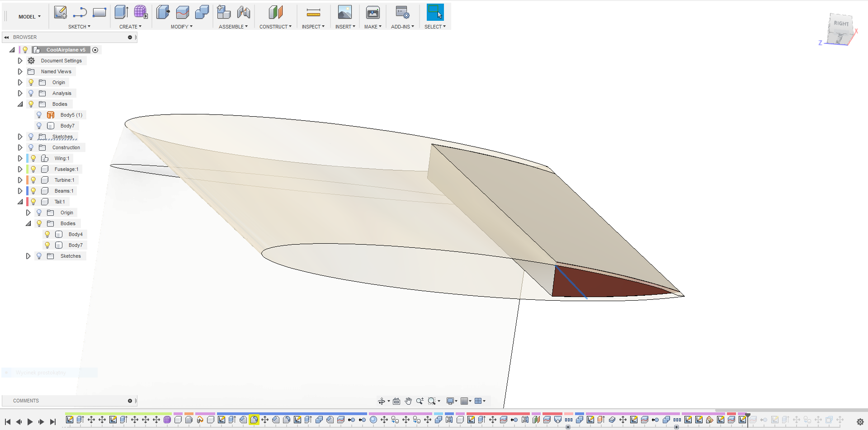
Task: Step timeline back one
Action: pyautogui.click(x=19, y=422)
